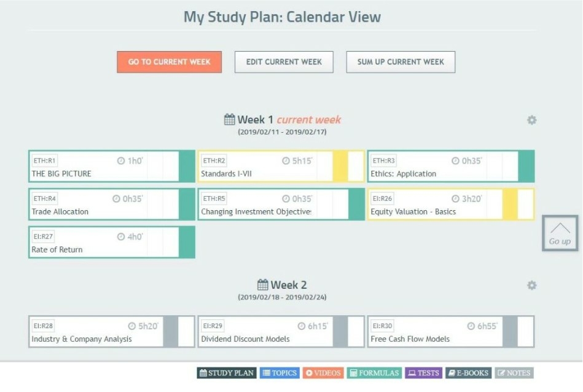Click clock icon on Dividend Discount Models card
Image resolution: width=583 pixels, height=392 pixels.
pos(301,326)
